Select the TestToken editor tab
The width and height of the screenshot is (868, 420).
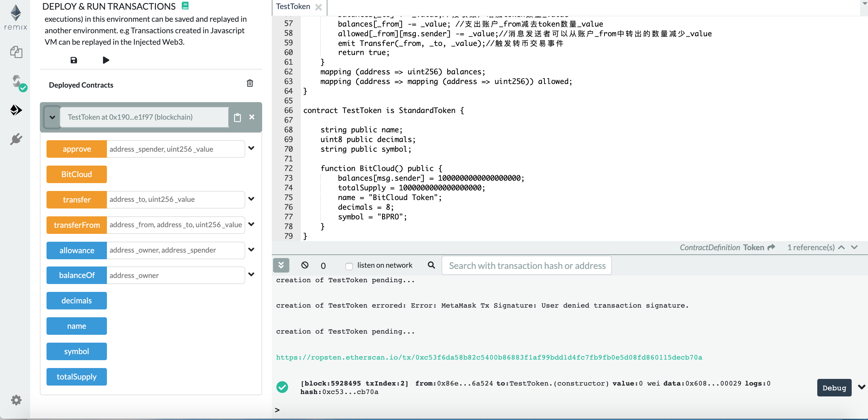[x=293, y=6]
